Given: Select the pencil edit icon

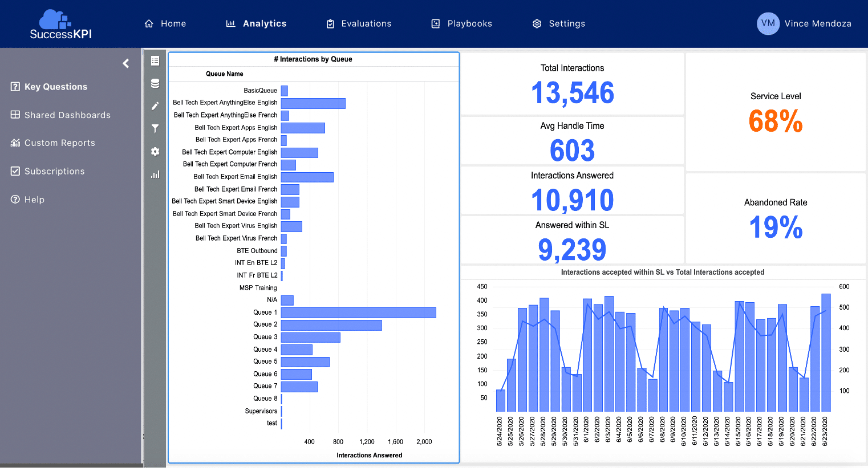Looking at the screenshot, I should 155,106.
